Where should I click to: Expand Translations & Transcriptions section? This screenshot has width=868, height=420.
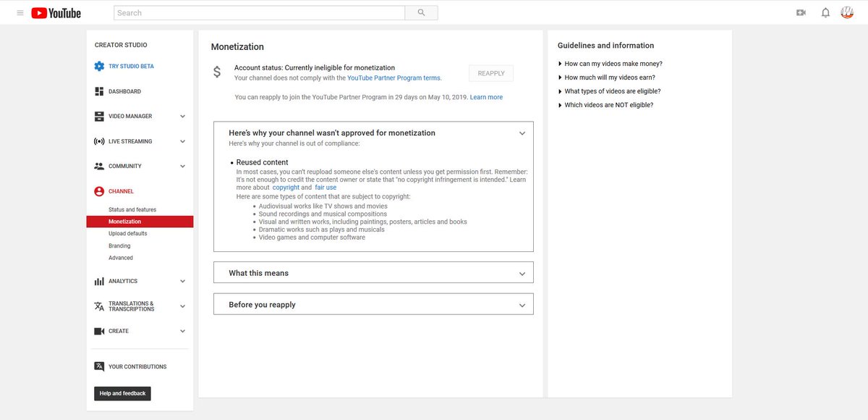pos(182,306)
